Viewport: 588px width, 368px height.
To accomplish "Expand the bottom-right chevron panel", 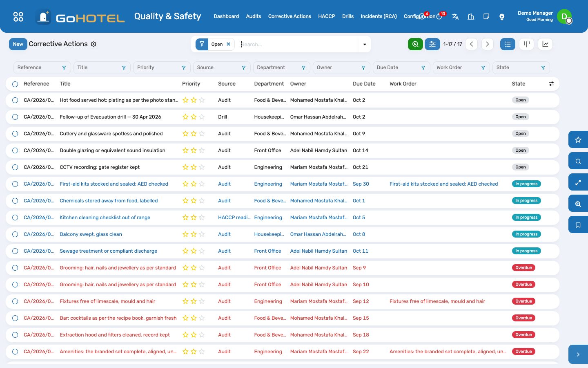I will coord(578,355).
